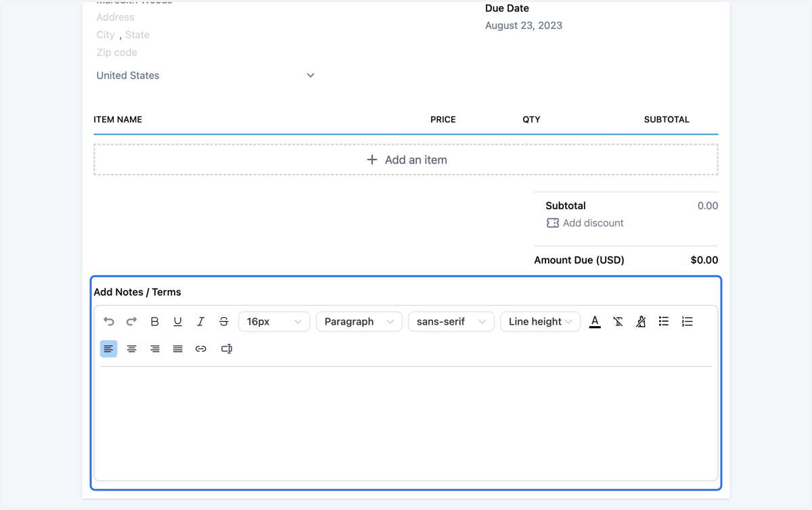Insert a numbered list
Screen dimensions: 812x510
[687, 321]
